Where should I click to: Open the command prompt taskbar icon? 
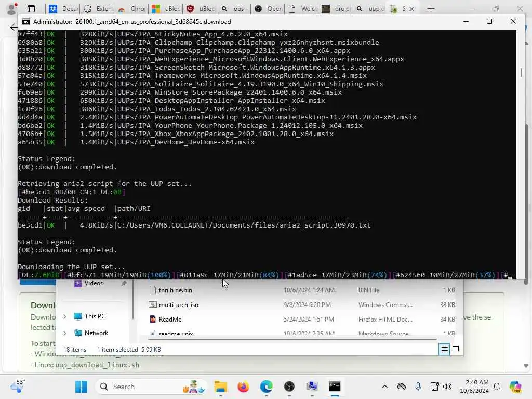click(335, 387)
